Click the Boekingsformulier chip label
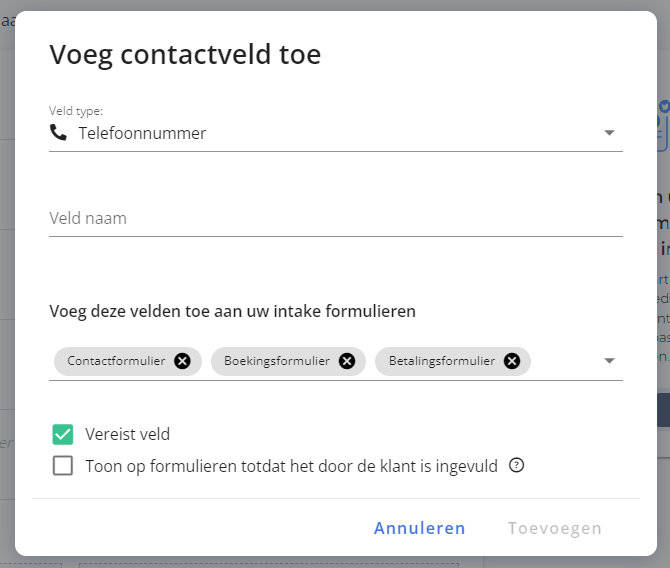 (x=277, y=361)
